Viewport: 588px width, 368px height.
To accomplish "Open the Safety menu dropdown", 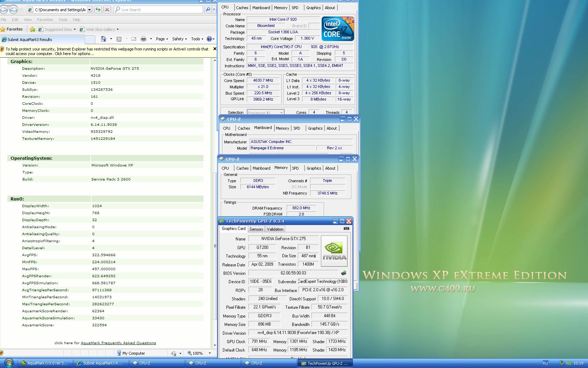I will (x=180, y=39).
